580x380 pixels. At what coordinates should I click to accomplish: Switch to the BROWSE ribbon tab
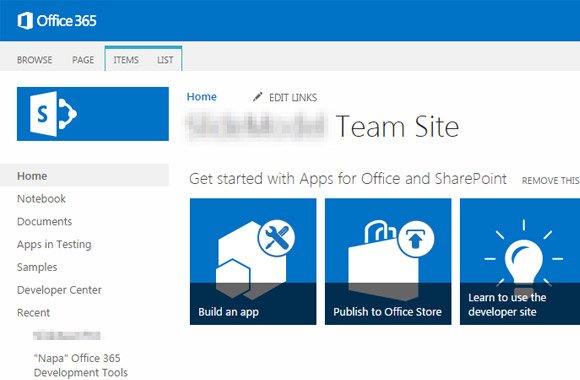pos(34,60)
